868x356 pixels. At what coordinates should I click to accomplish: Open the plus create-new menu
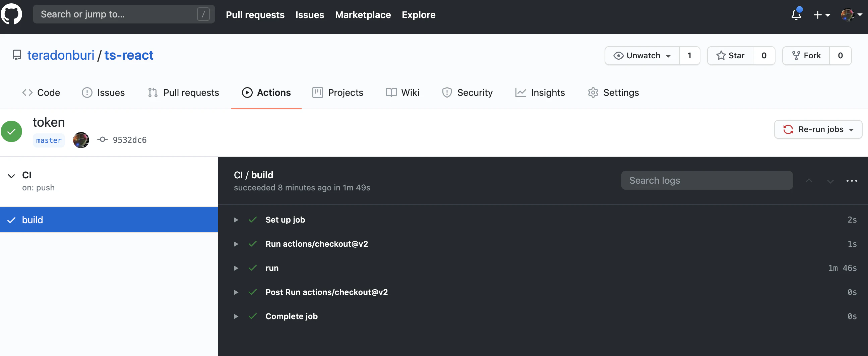821,15
